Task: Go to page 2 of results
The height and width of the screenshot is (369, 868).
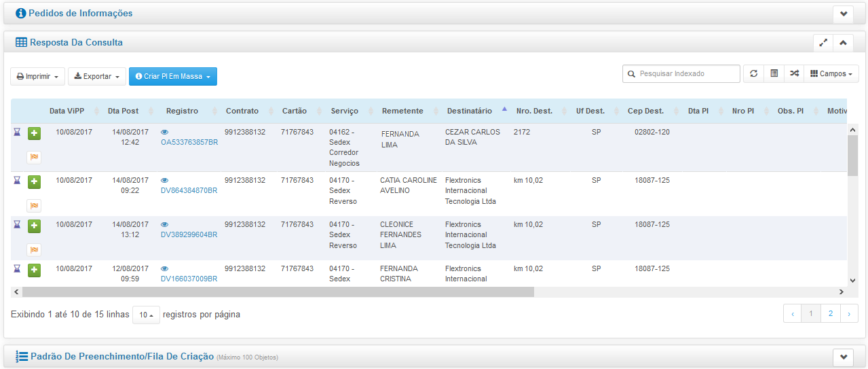Action: (830, 313)
